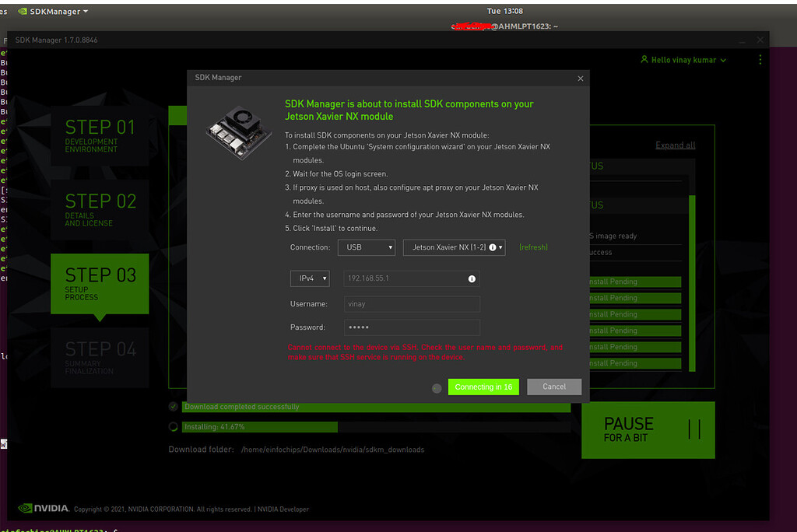
Task: Open the vertical three-dot menu in top right
Action: click(x=760, y=59)
